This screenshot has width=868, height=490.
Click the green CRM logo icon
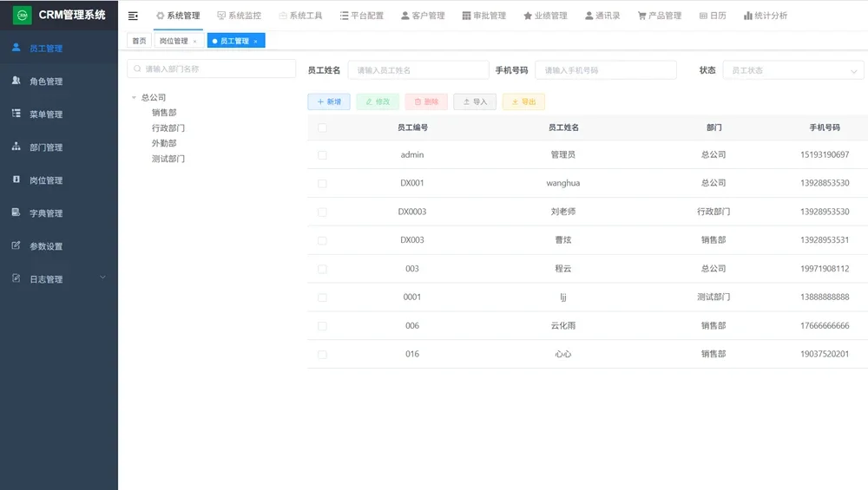pyautogui.click(x=22, y=16)
